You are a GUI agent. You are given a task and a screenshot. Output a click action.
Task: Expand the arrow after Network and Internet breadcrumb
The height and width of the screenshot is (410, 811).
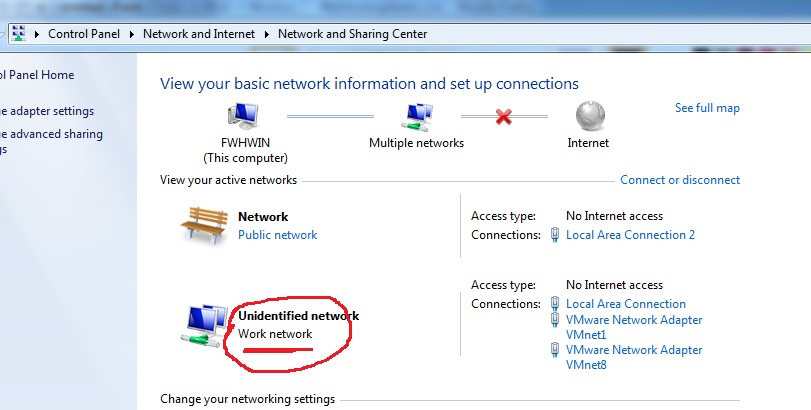pyautogui.click(x=266, y=34)
